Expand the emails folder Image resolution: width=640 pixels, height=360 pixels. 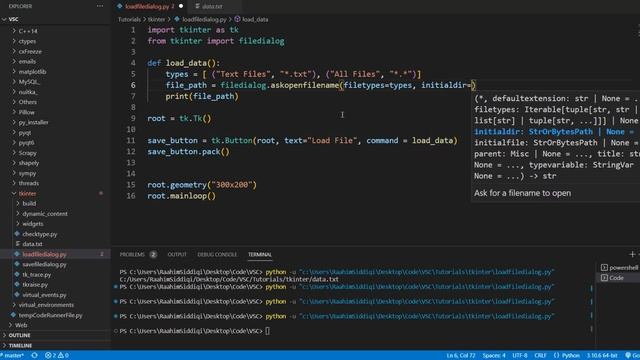coord(27,62)
